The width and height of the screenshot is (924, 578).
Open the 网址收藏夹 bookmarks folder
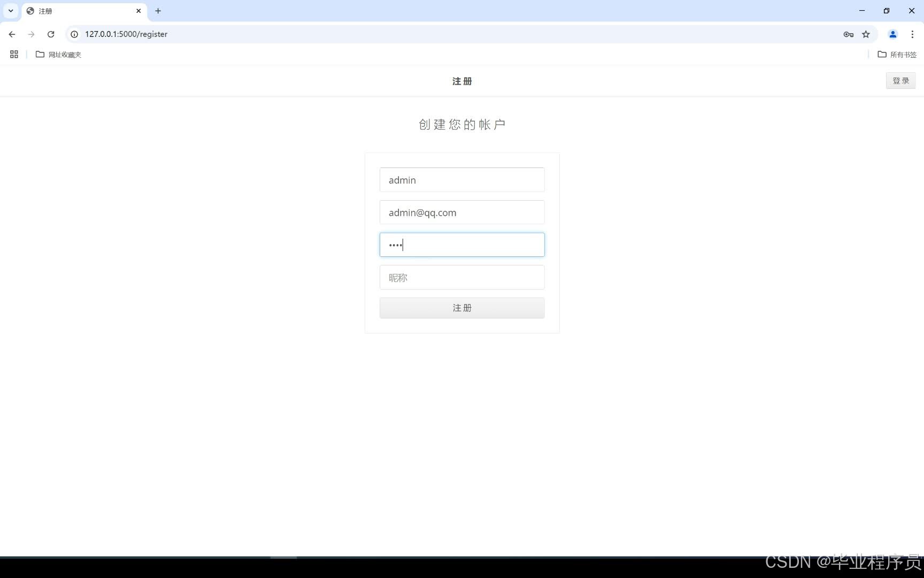point(58,55)
